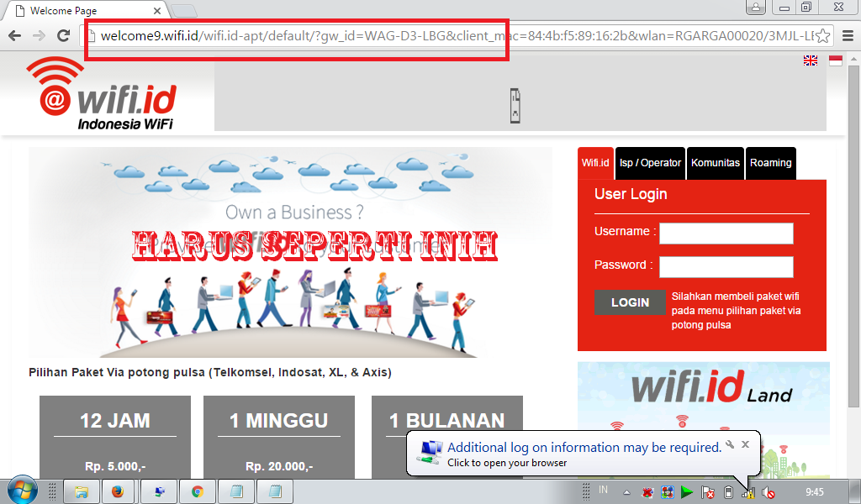Viewport: 861px width, 504px height.
Task: Click the Own a Business banner image
Action: [x=290, y=252]
